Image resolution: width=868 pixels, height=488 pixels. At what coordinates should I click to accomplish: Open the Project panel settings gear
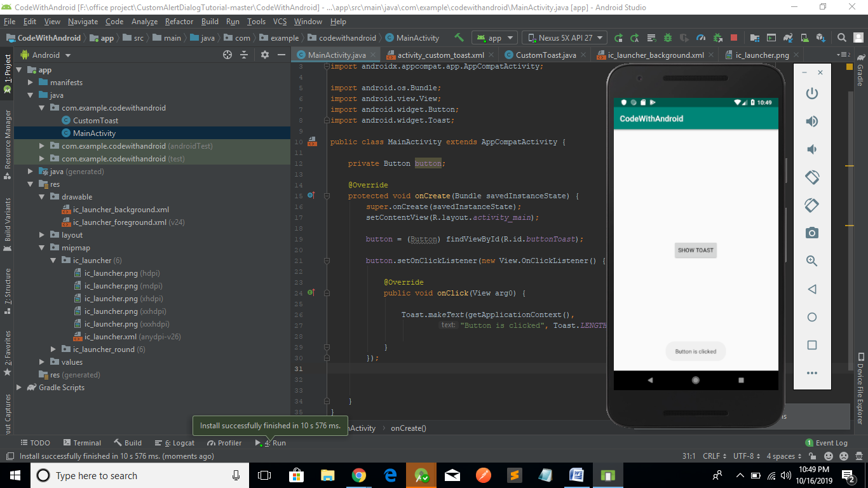(x=265, y=55)
